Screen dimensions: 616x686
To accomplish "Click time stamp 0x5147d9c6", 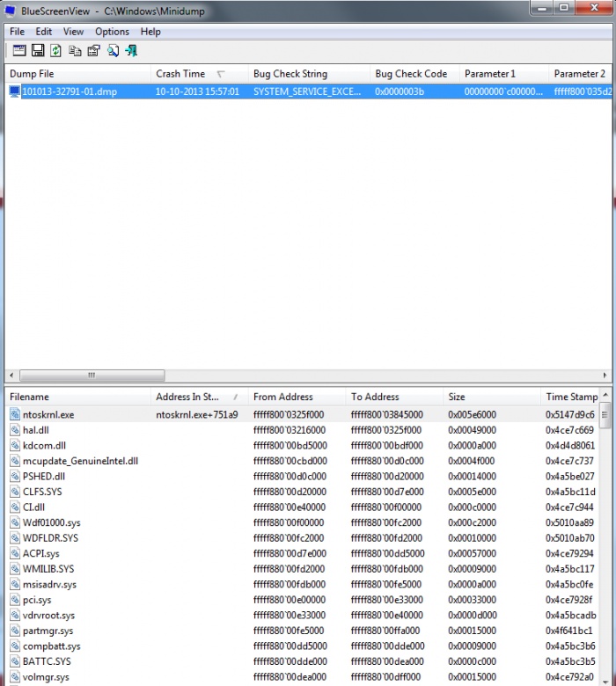I will 570,414.
